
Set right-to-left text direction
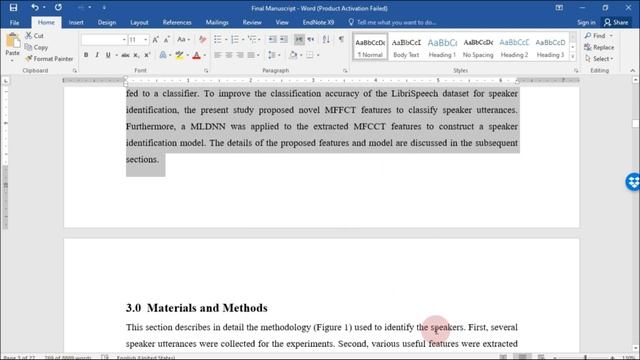pos(311,40)
